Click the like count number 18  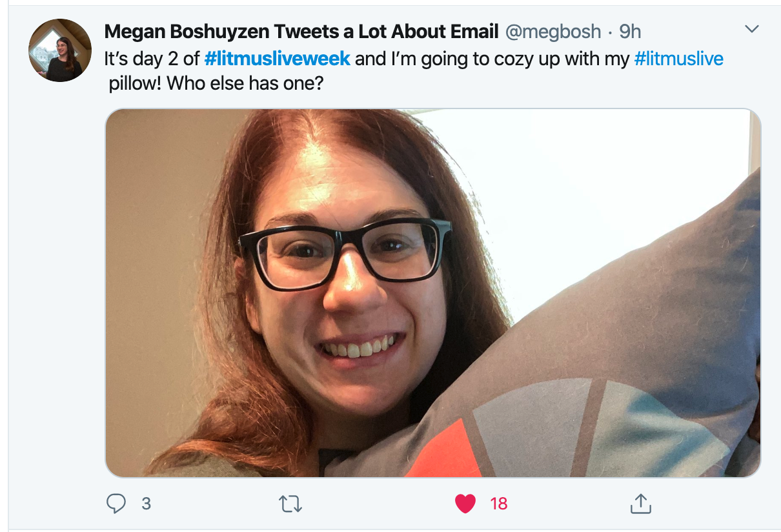pos(499,504)
